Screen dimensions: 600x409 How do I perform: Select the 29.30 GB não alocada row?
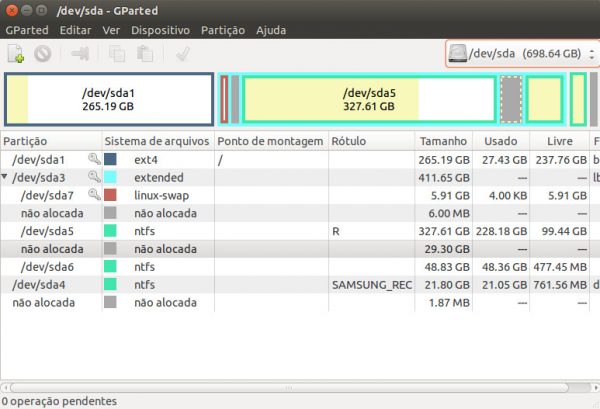click(x=300, y=249)
